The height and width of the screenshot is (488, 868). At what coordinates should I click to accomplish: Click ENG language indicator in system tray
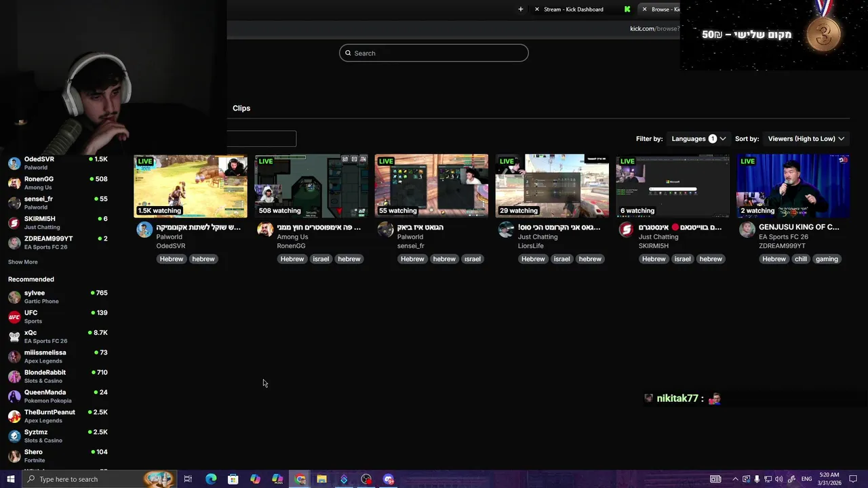point(807,479)
